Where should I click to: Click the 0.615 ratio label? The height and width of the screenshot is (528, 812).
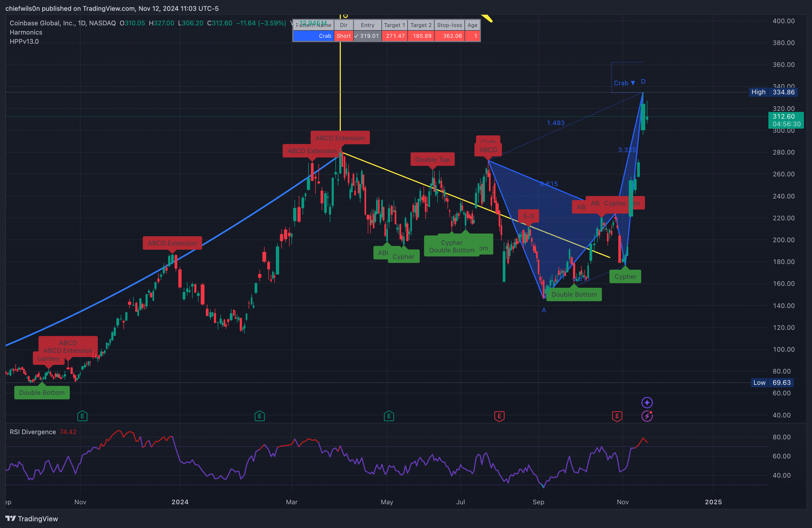pyautogui.click(x=549, y=184)
